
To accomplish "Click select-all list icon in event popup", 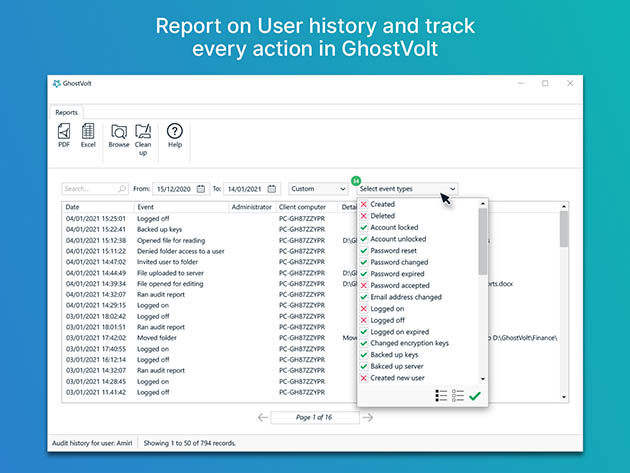I will click(441, 395).
